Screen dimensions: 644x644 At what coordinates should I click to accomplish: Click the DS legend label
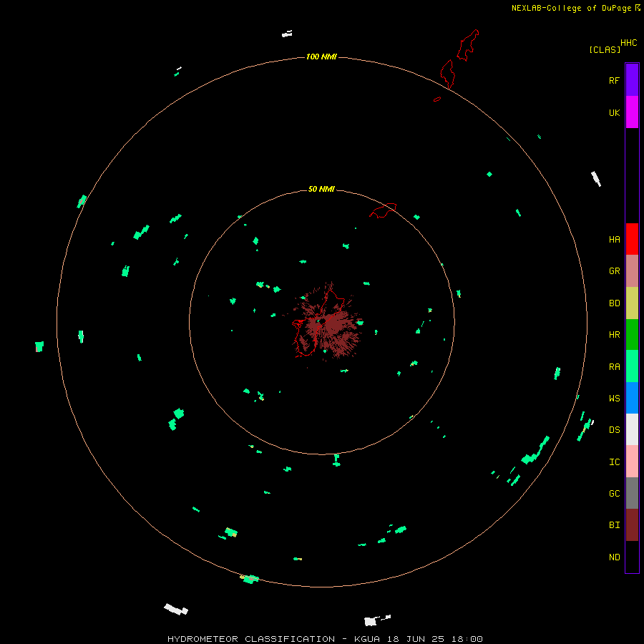point(614,430)
